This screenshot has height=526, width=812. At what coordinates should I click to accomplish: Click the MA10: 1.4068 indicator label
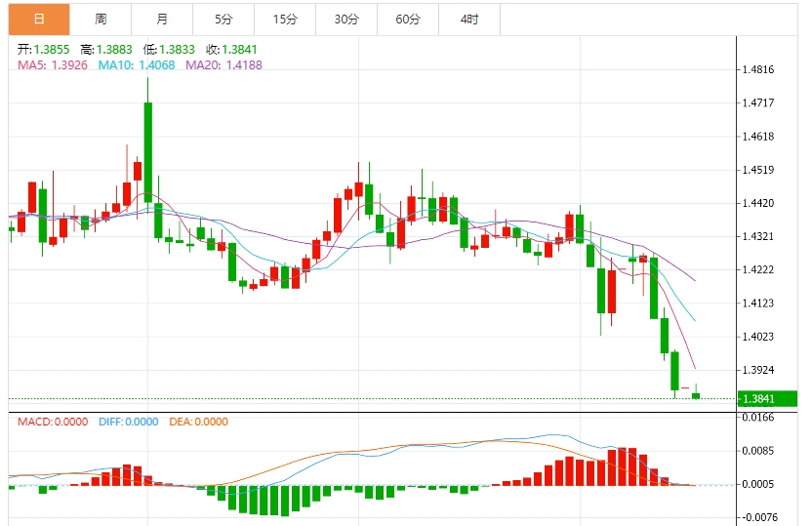pyautogui.click(x=137, y=64)
